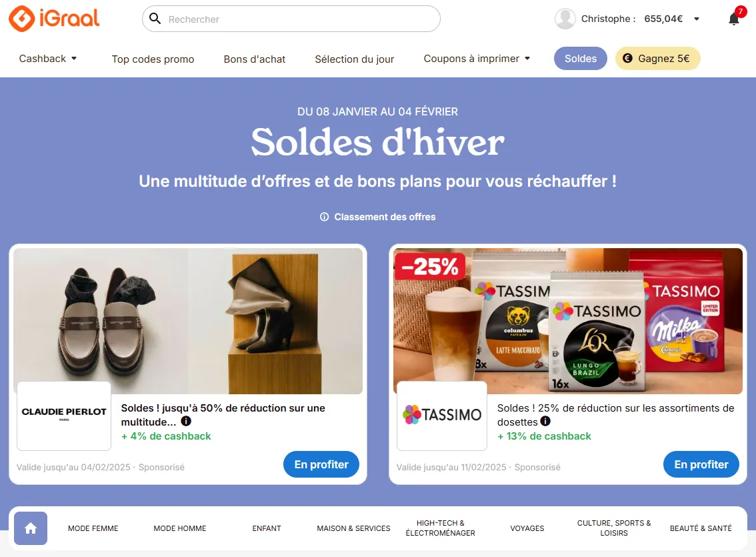Image resolution: width=756 pixels, height=557 pixels.
Task: Open Top codes promo menu
Action: point(153,59)
